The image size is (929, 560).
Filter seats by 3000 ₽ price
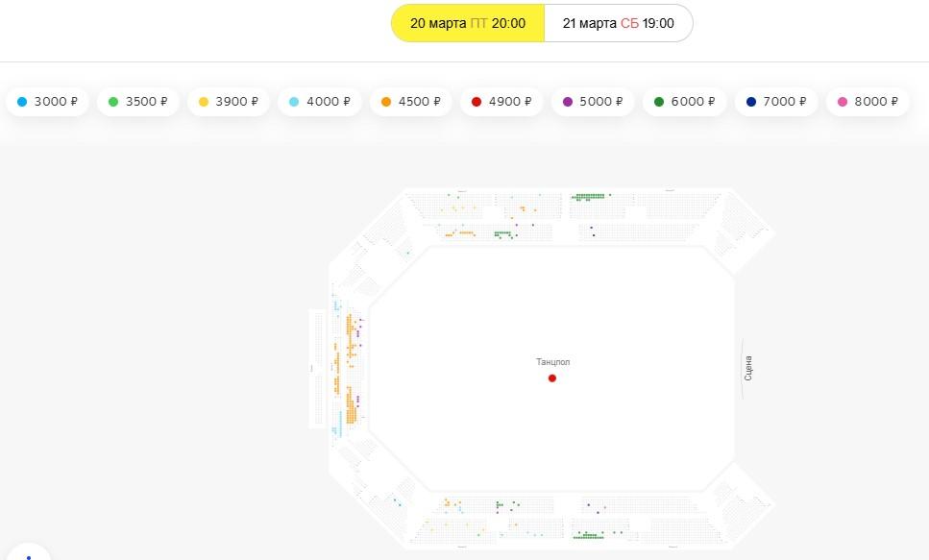[x=48, y=102]
